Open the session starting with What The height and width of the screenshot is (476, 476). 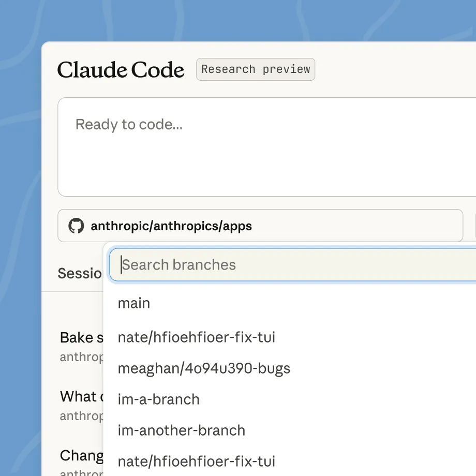[81, 405]
